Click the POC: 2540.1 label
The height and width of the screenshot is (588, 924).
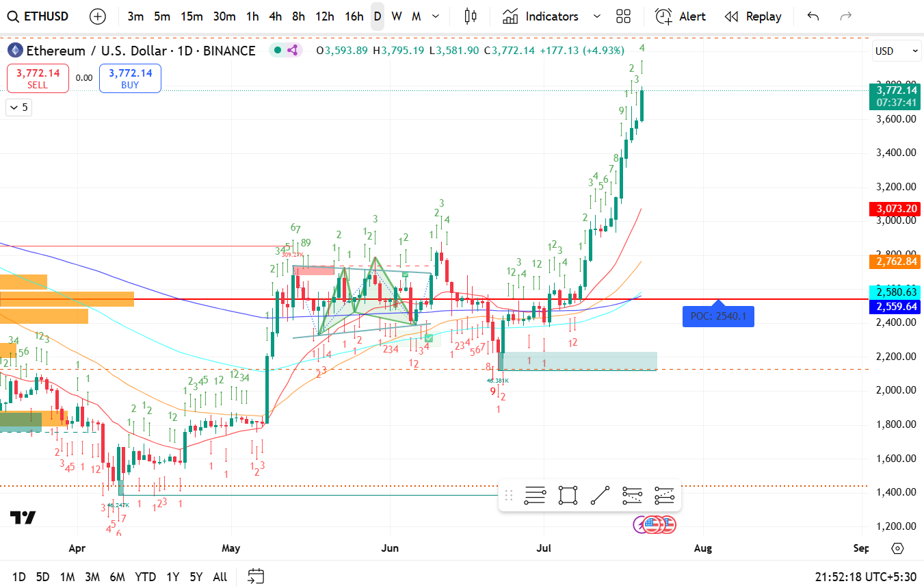tap(718, 316)
